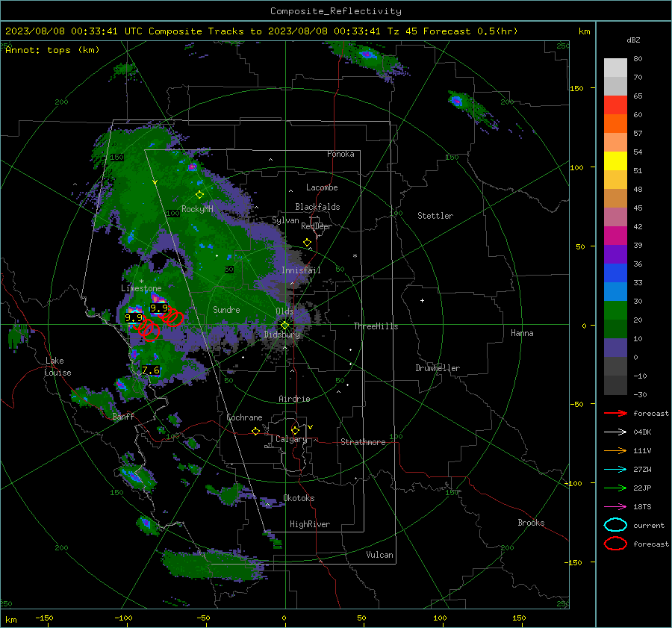Click the timestamp header text
Viewport: 672px width, 628px height.
point(261,31)
